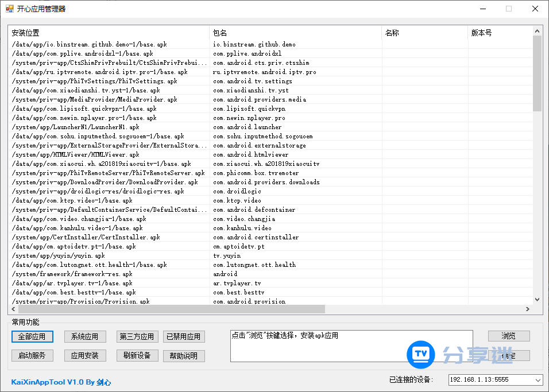Click the 浏览 browse button

509,336
